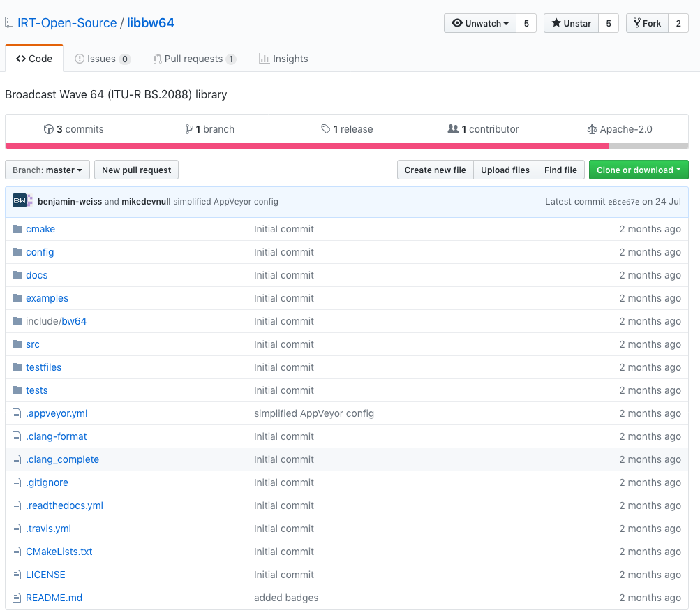Switch to the Code tab

click(x=34, y=59)
